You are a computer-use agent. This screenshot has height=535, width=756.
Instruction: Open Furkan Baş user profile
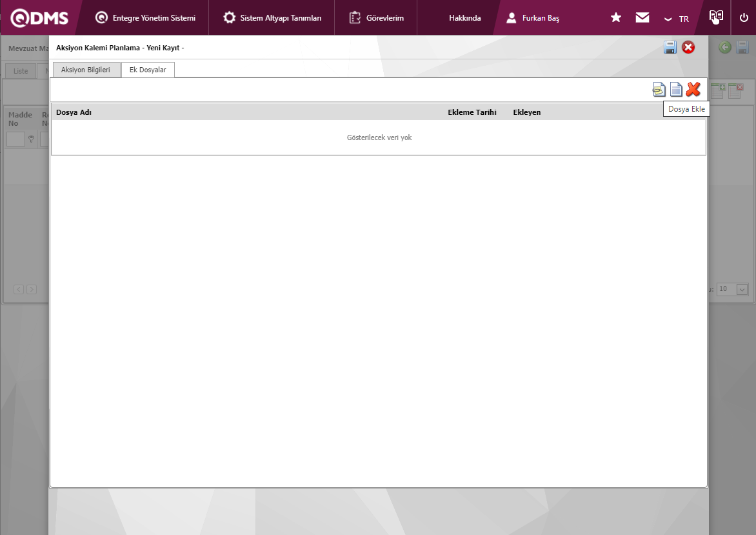point(533,18)
